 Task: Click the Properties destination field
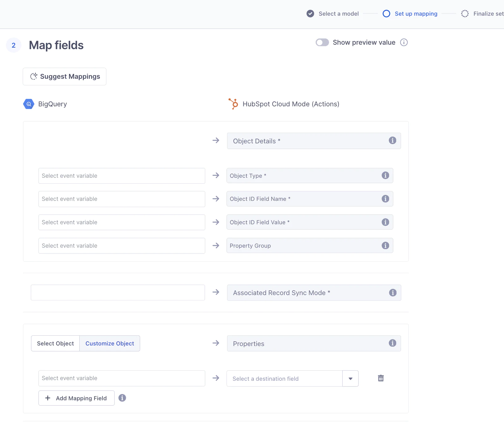(314, 344)
